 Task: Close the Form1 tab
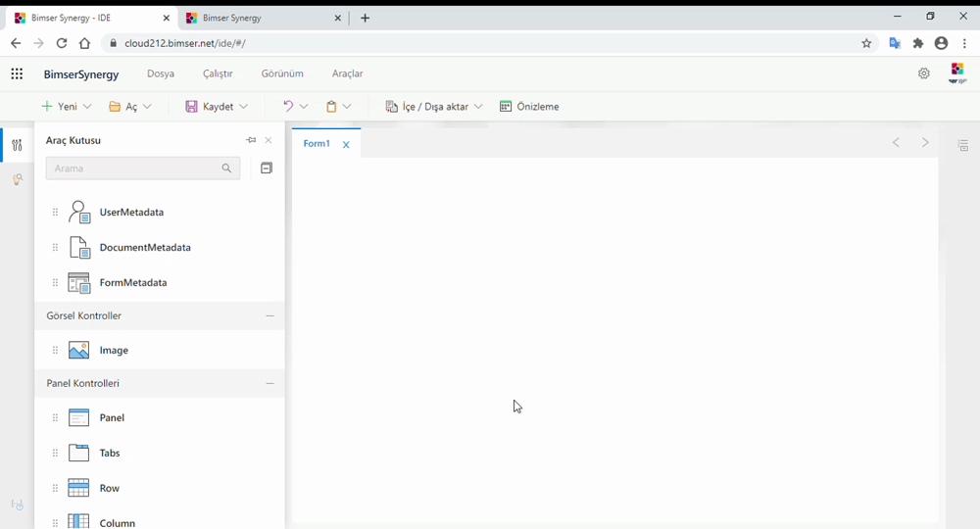[x=346, y=145]
